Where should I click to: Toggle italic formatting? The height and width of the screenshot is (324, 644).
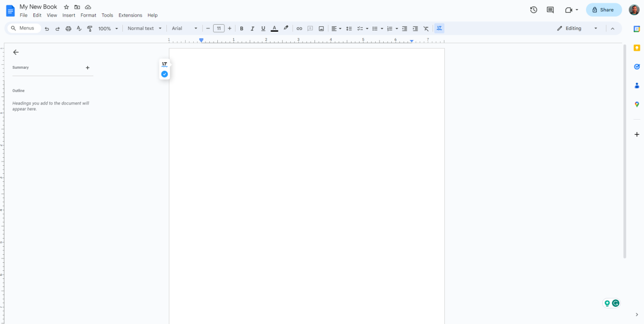[x=252, y=28]
